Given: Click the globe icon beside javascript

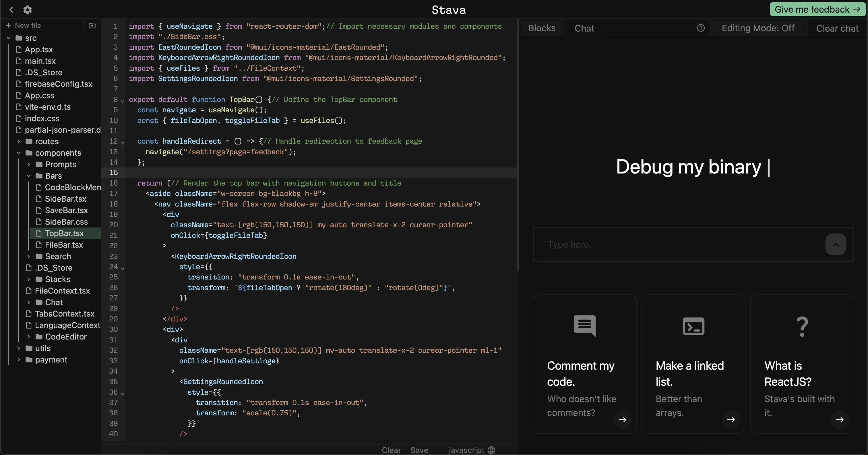Looking at the screenshot, I should click(491, 450).
